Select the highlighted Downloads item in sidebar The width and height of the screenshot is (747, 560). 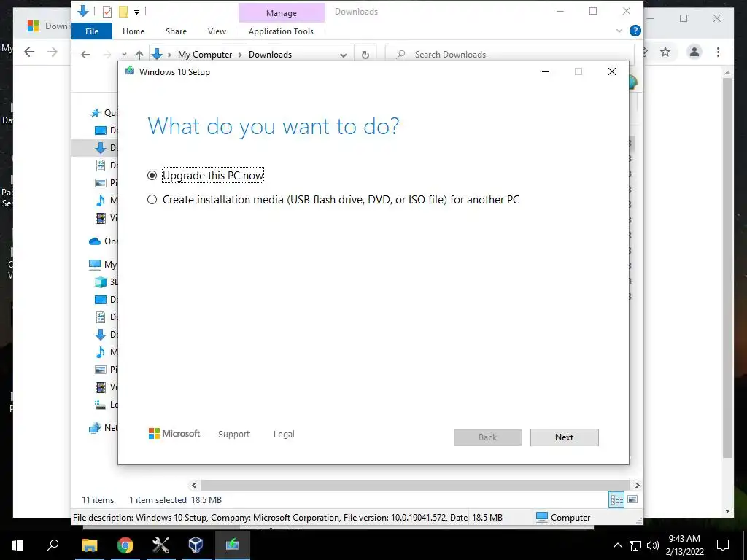[96, 147]
